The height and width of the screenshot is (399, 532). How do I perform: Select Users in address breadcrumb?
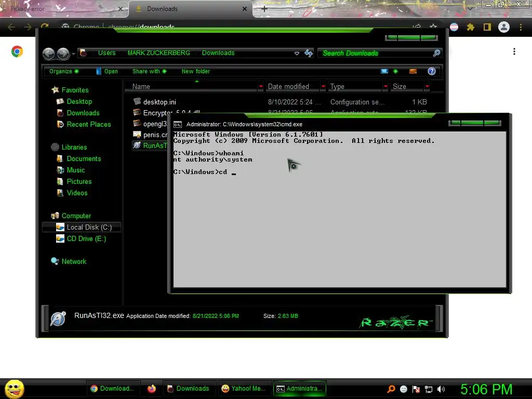coord(107,53)
